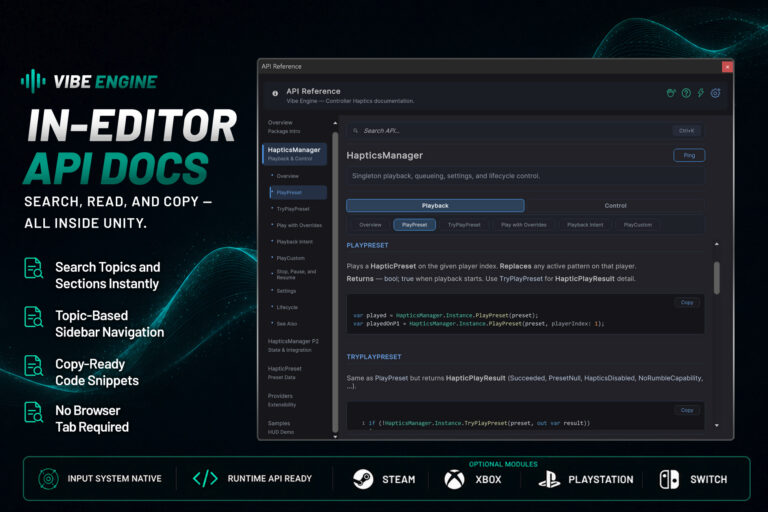768x512 pixels.
Task: Open PlayPreset item in sidebar
Action: pos(298,193)
